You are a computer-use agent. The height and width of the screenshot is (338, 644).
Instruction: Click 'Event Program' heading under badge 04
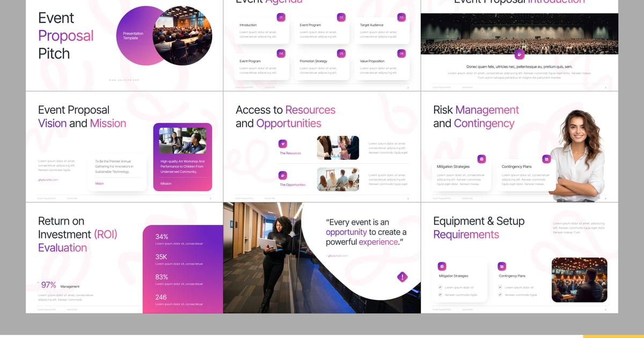(x=250, y=61)
